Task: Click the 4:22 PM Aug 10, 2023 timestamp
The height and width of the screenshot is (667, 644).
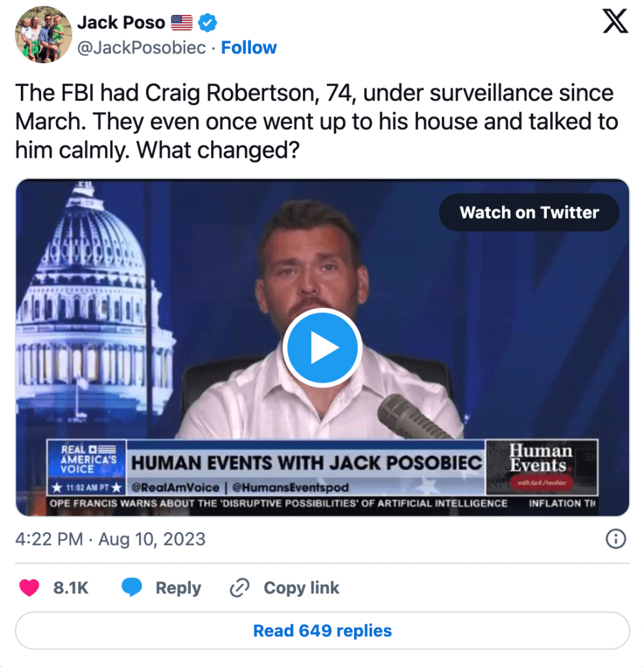Action: (110, 539)
